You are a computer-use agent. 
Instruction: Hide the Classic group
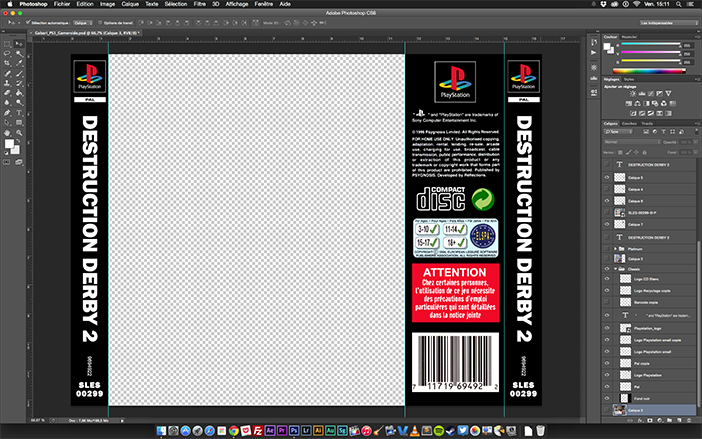(607, 269)
